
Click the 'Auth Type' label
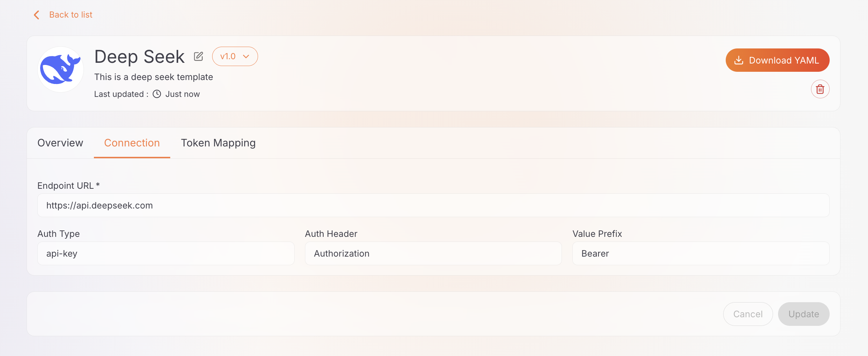pyautogui.click(x=58, y=234)
